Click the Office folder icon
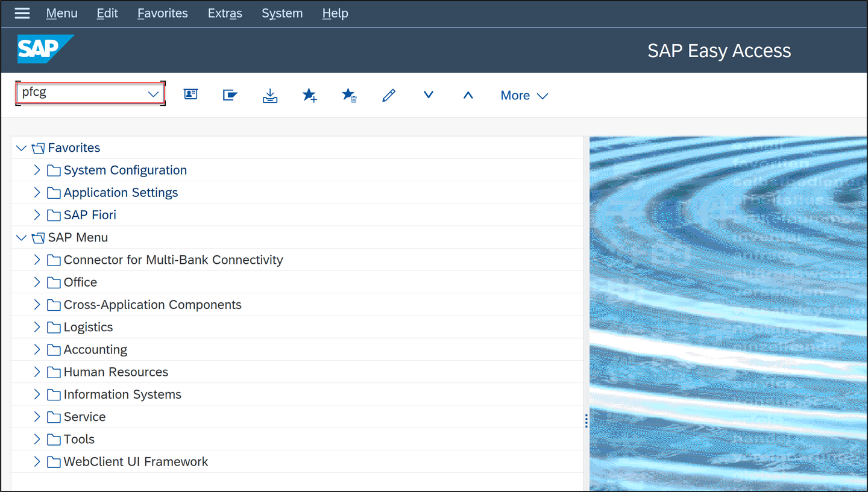 tap(54, 282)
